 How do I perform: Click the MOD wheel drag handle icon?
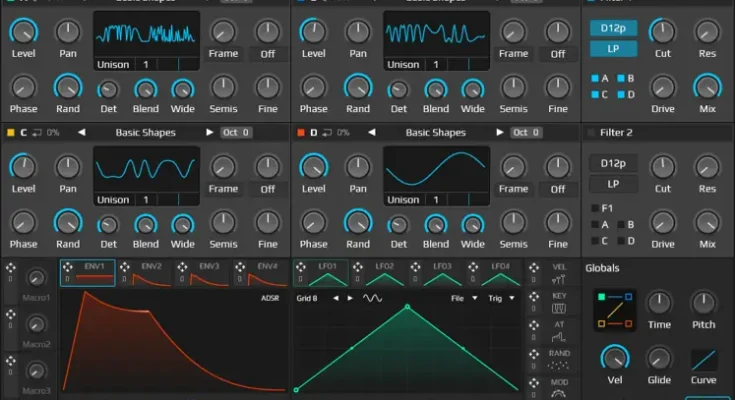tap(534, 383)
